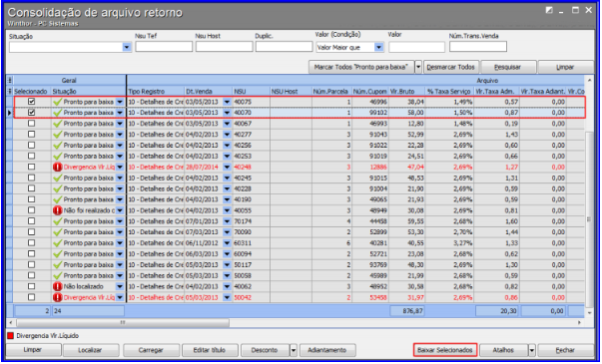Click the horizontal scrollbar thumb below grid

123,322
